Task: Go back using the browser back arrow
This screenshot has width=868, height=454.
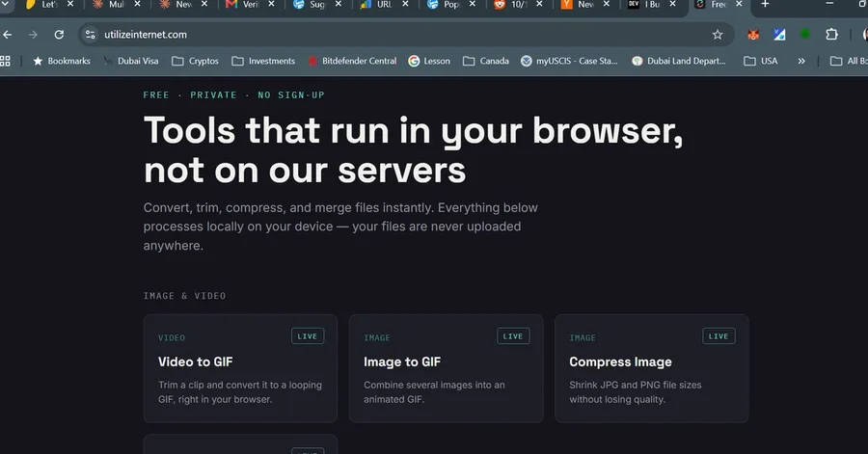Action: click(x=7, y=35)
